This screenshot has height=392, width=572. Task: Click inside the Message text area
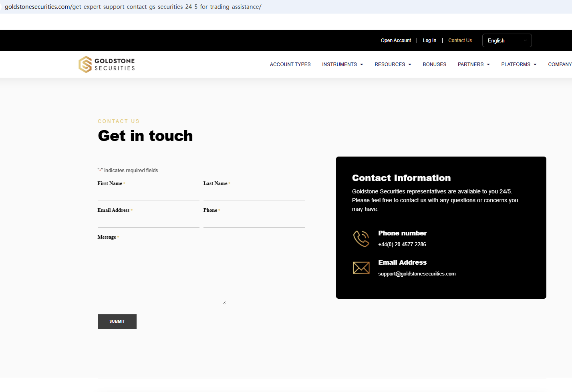(161, 273)
